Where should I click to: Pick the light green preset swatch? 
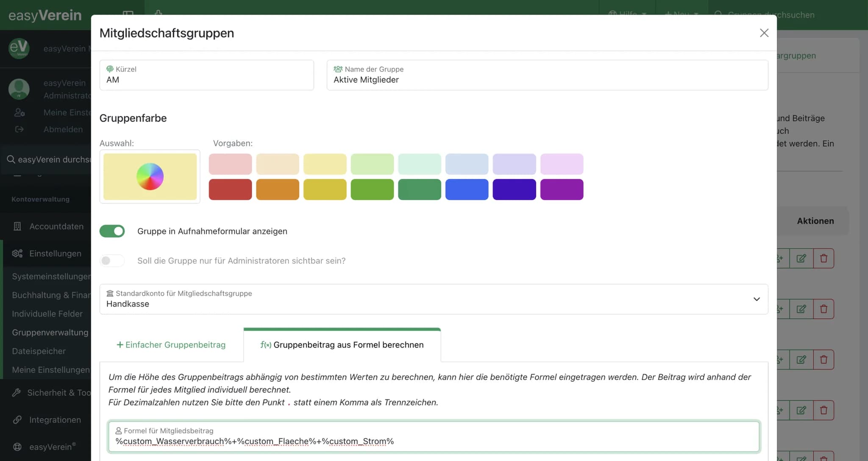tap(372, 164)
